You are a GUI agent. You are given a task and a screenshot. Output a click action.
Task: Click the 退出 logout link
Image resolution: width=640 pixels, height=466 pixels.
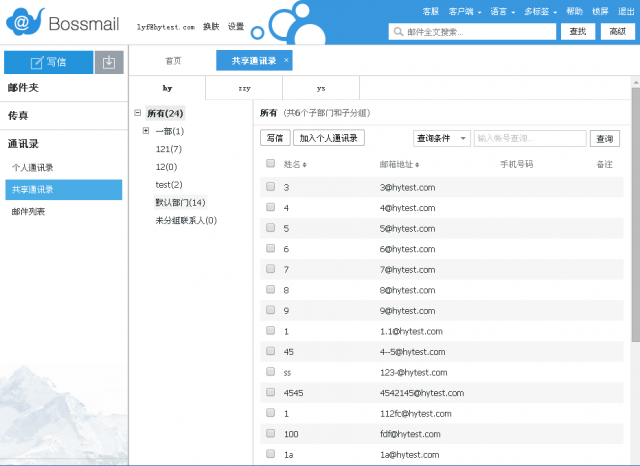click(626, 11)
